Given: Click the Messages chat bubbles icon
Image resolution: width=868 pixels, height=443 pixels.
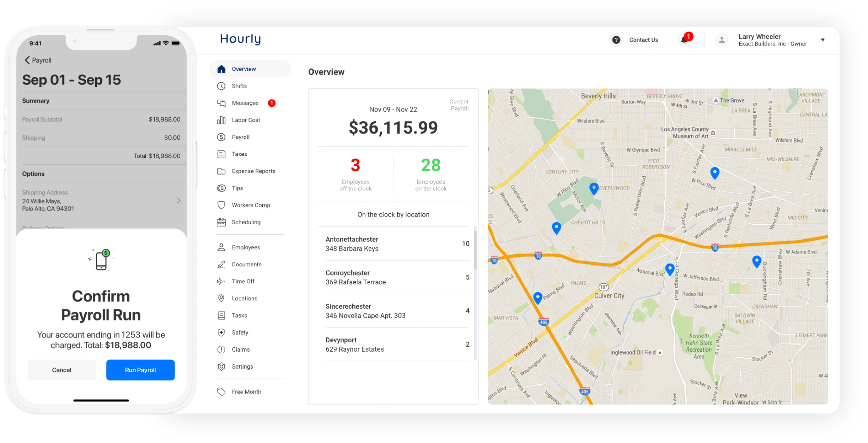Looking at the screenshot, I should [221, 103].
